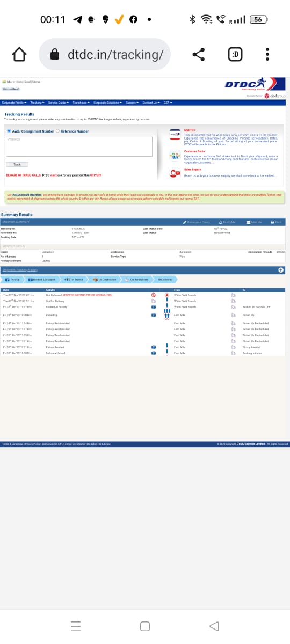This screenshot has height=644, width=290.
Task: Click the Softdata Upload row box icon
Action: (154, 353)
